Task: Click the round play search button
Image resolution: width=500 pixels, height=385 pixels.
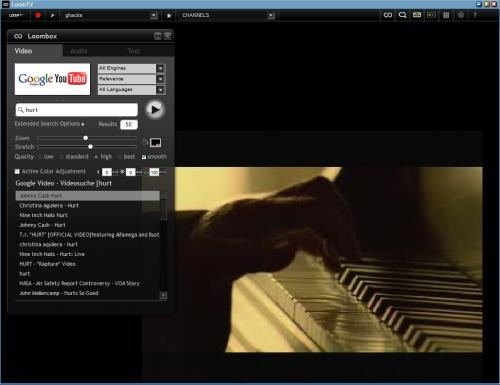Action: [x=155, y=109]
